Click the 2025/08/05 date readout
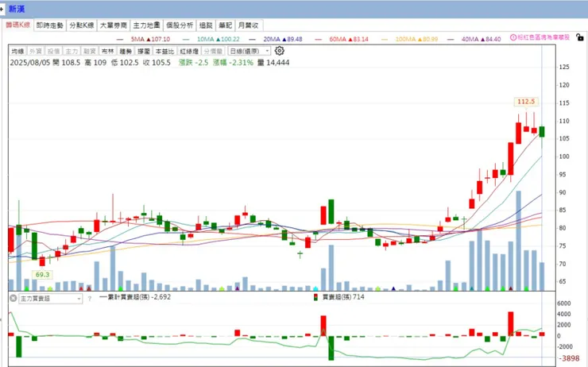Screen dimensions: 588x367 (x=30, y=63)
